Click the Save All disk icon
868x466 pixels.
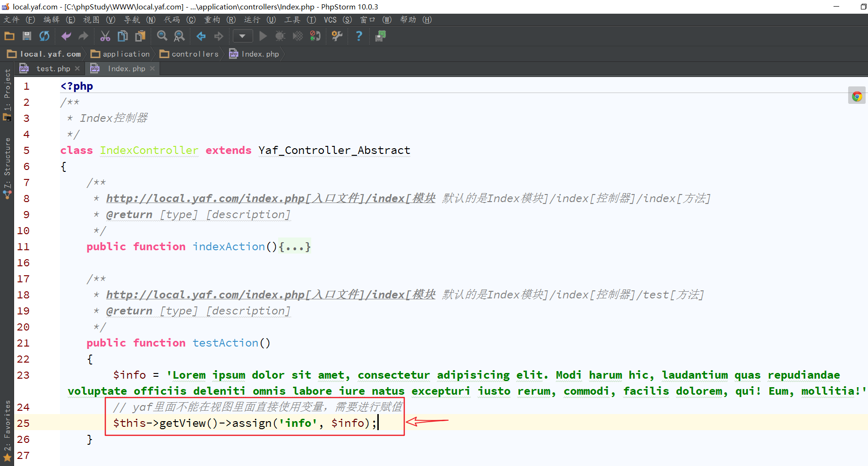click(27, 36)
